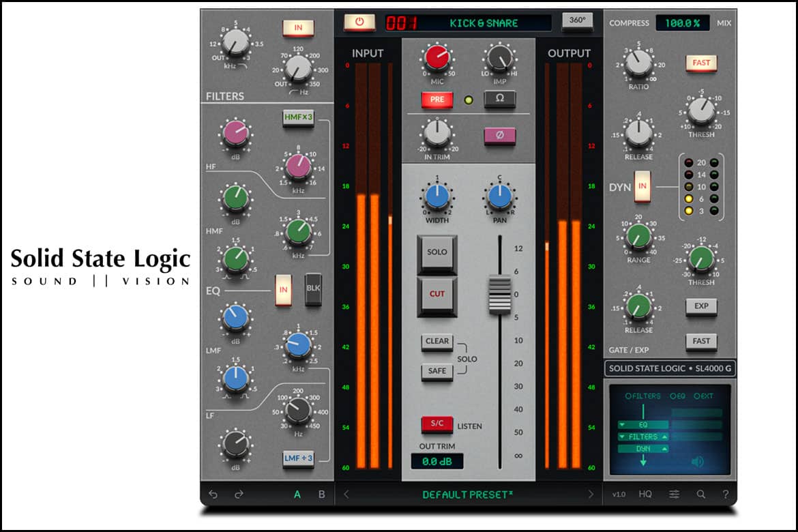The height and width of the screenshot is (532, 798).
Task: Click the compressor THRESH knob
Action: (701, 110)
